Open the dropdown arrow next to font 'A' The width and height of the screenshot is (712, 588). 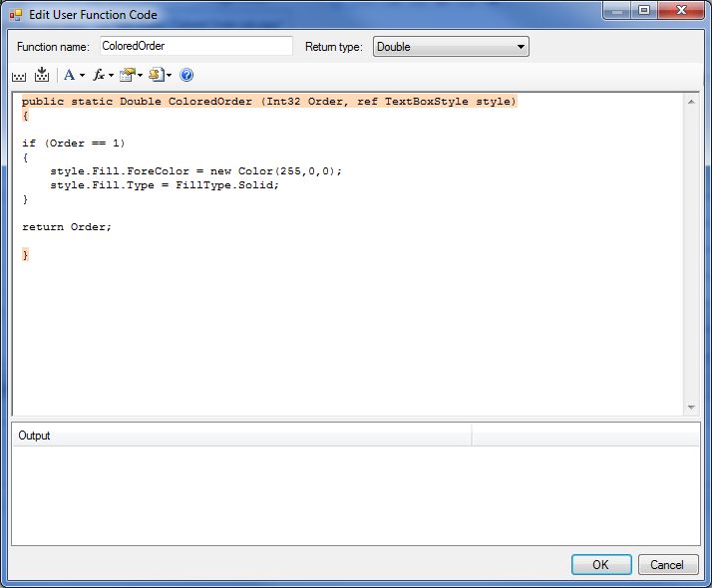[x=82, y=75]
